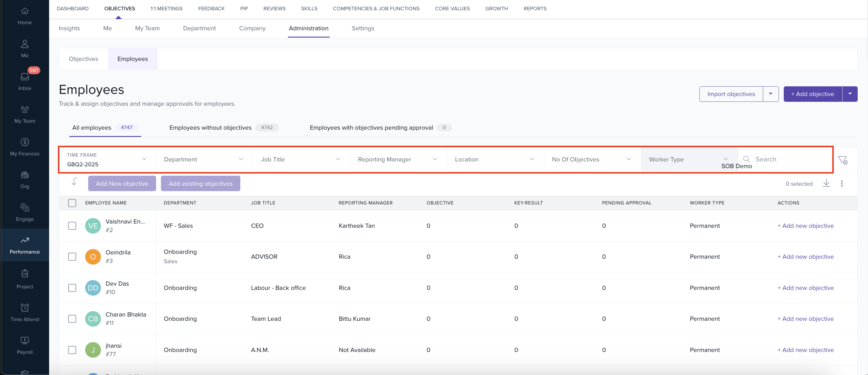Screen dimensions: 868x375
Task: Select My Team from the sidebar
Action: tap(25, 114)
